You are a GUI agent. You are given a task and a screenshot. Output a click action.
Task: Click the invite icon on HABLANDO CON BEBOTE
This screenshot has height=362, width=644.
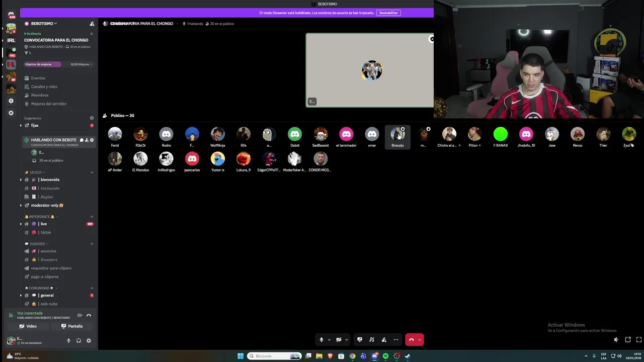click(x=87, y=140)
